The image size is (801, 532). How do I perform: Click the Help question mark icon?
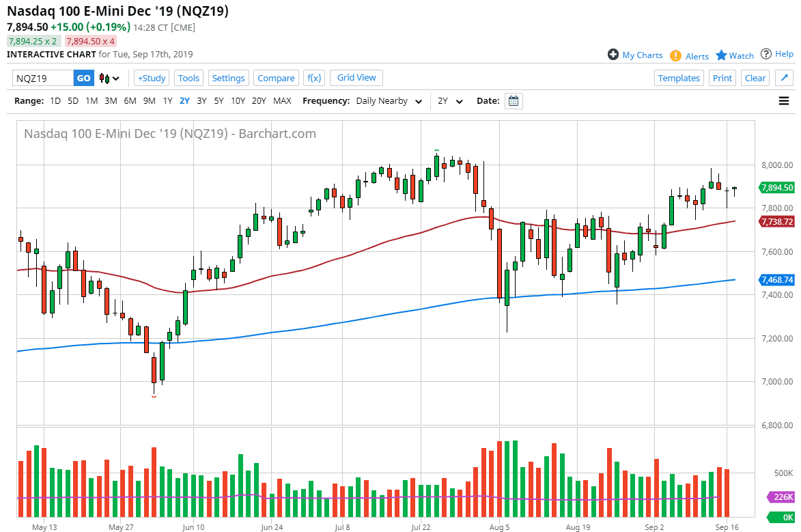[x=766, y=54]
